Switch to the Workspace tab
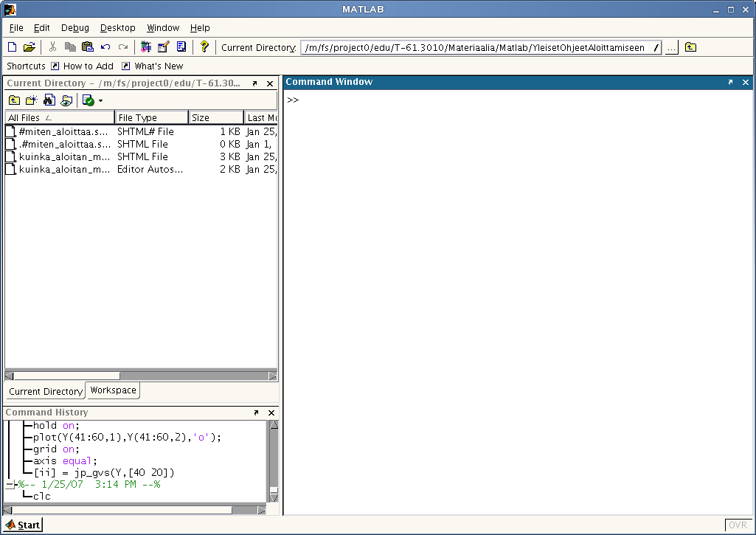Viewport: 756px width, 535px height. (113, 390)
